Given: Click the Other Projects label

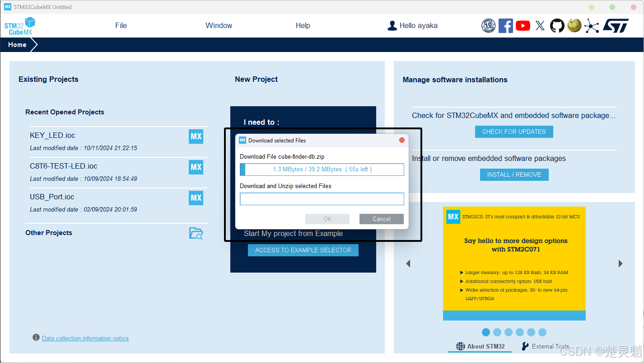Looking at the screenshot, I should 49,233.
